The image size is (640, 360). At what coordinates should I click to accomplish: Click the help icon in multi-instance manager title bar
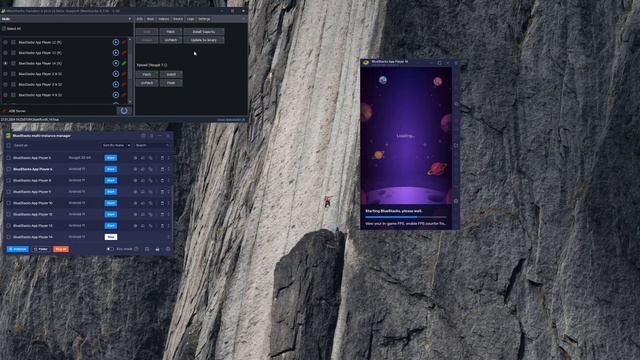tap(143, 136)
